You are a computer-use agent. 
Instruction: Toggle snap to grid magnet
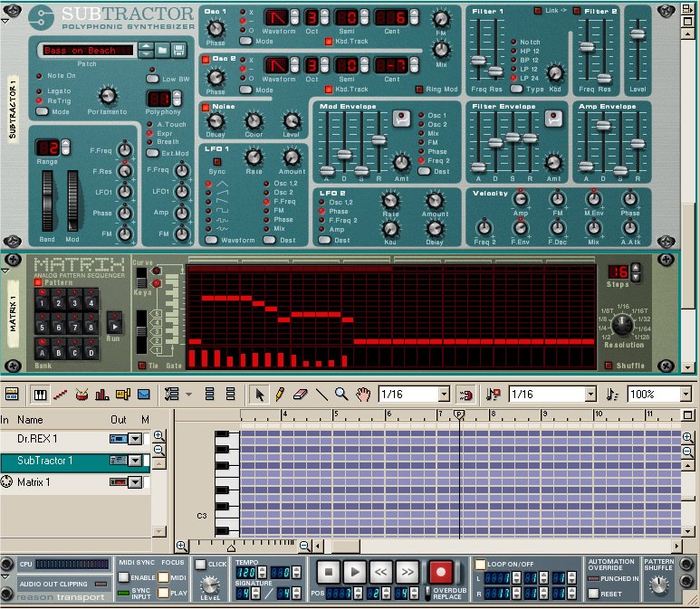pos(466,395)
